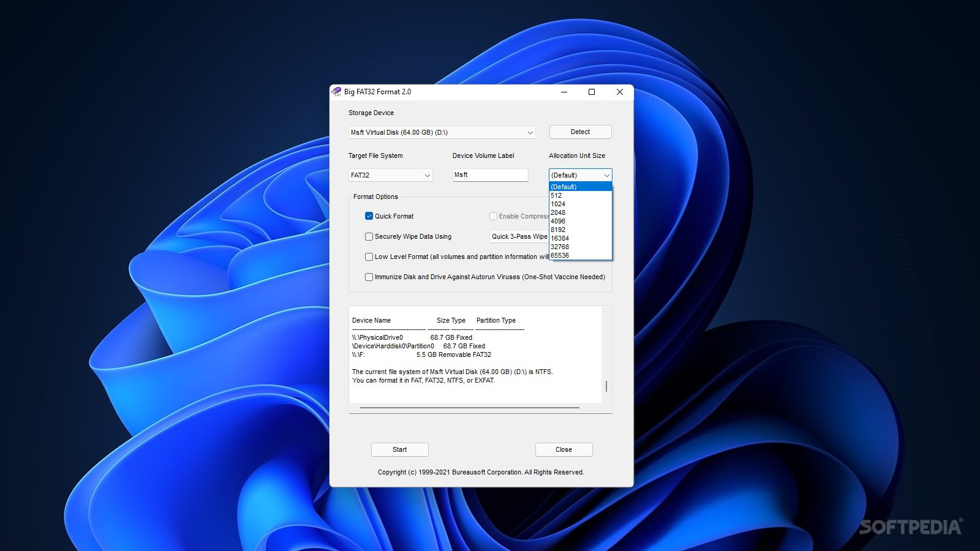This screenshot has height=551, width=980.
Task: Click the 'current file system' NTFS status line
Action: (452, 372)
